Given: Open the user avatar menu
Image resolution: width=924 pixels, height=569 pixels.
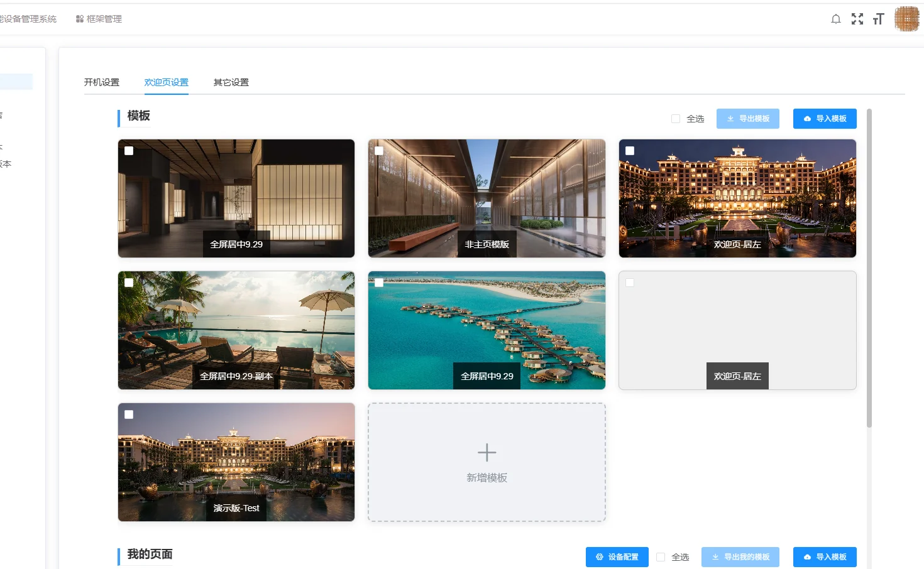Looking at the screenshot, I should [906, 19].
